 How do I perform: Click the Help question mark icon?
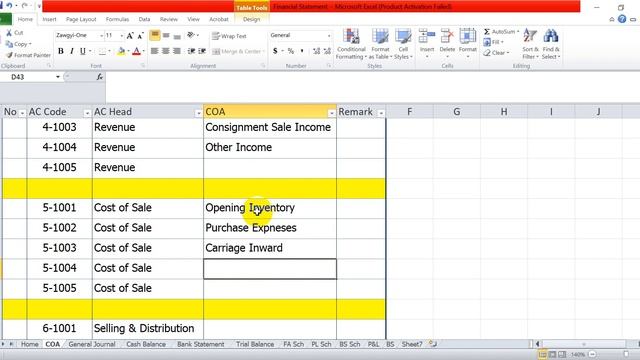pyautogui.click(x=622, y=19)
